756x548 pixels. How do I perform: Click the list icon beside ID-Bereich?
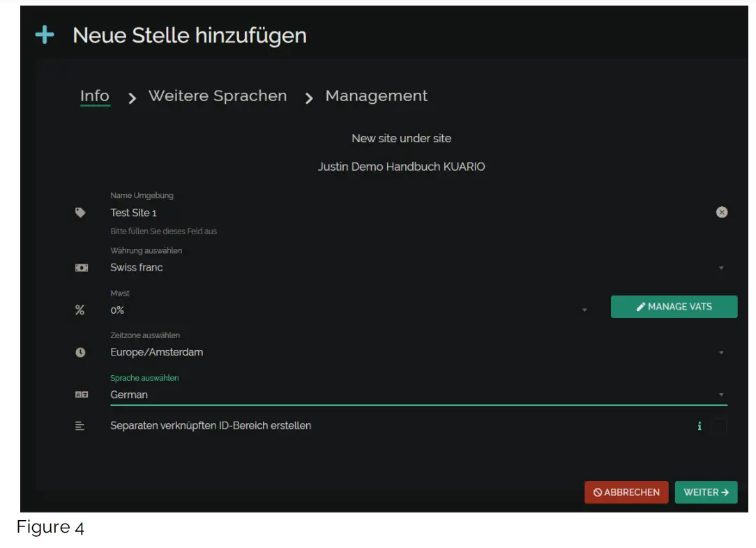point(80,425)
